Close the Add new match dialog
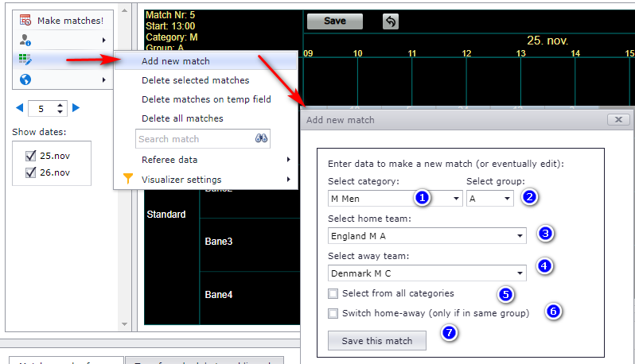Viewport: 635px width, 364px height. click(618, 120)
